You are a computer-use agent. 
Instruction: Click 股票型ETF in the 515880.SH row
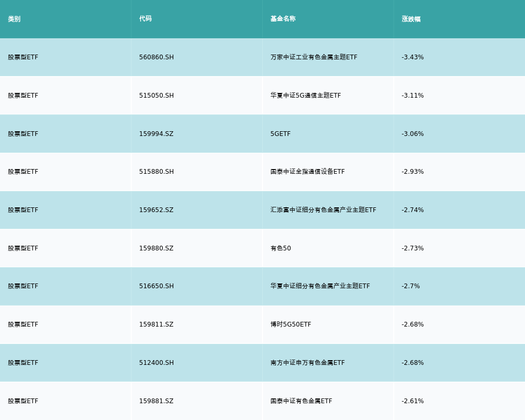coord(23,172)
